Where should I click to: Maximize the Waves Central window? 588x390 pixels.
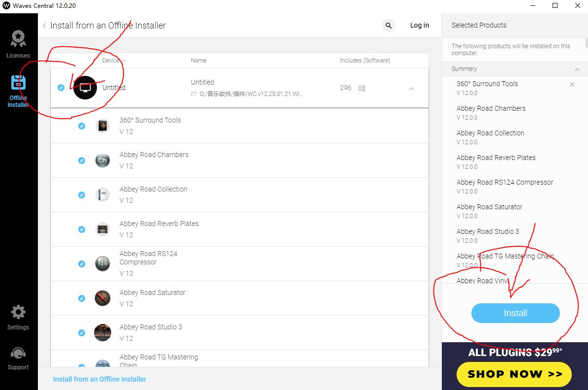pyautogui.click(x=555, y=5)
